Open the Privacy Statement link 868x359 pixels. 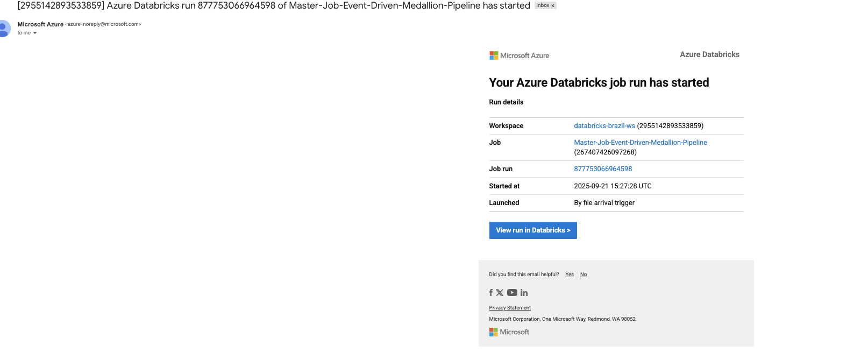tap(509, 308)
